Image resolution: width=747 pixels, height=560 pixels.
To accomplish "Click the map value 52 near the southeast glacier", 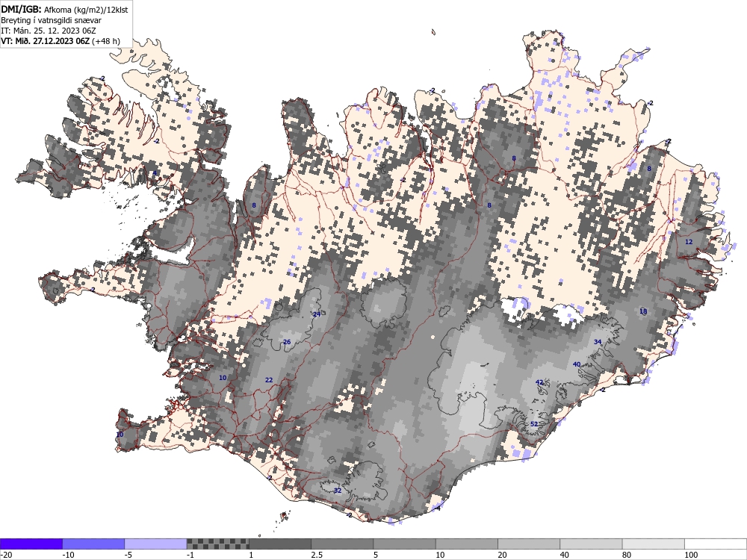I will click(x=534, y=424).
